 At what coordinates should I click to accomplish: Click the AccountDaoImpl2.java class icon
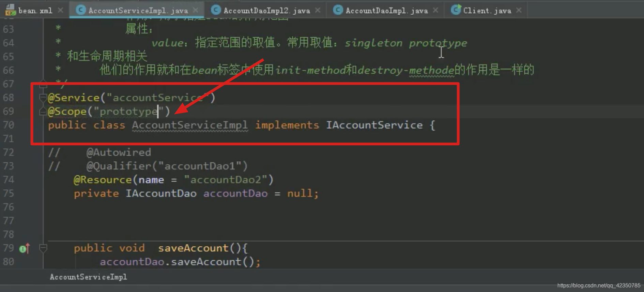pyautogui.click(x=216, y=10)
